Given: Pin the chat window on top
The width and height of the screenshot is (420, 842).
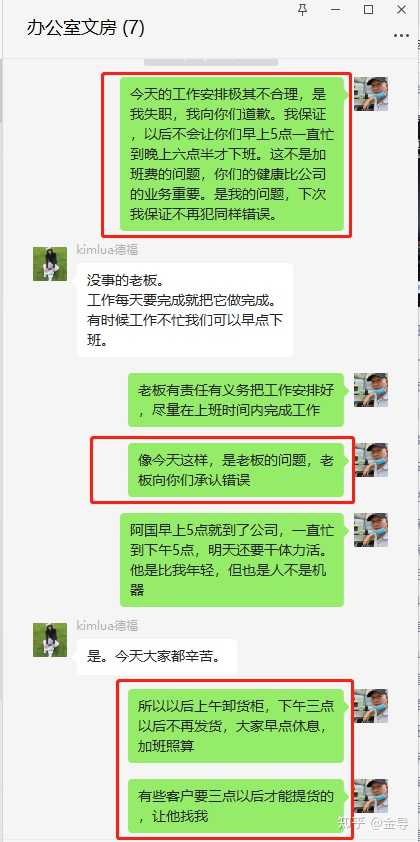Looking at the screenshot, I should pyautogui.click(x=303, y=9).
